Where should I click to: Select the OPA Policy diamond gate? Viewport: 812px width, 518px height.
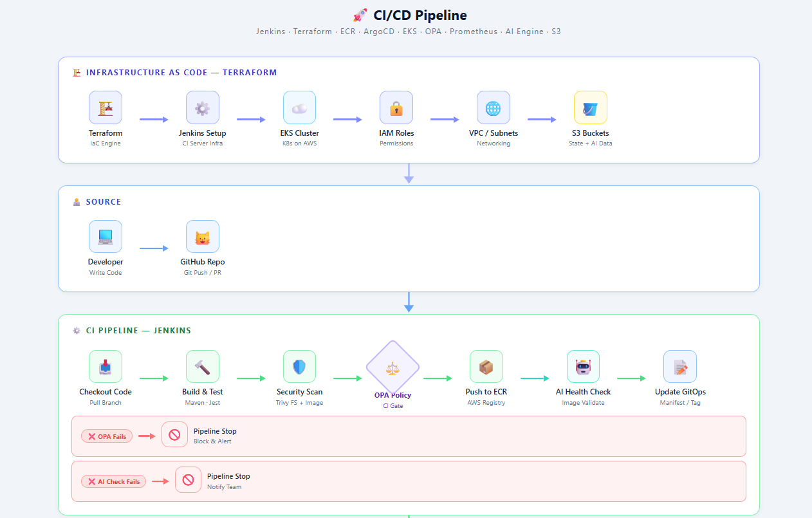[x=393, y=367]
